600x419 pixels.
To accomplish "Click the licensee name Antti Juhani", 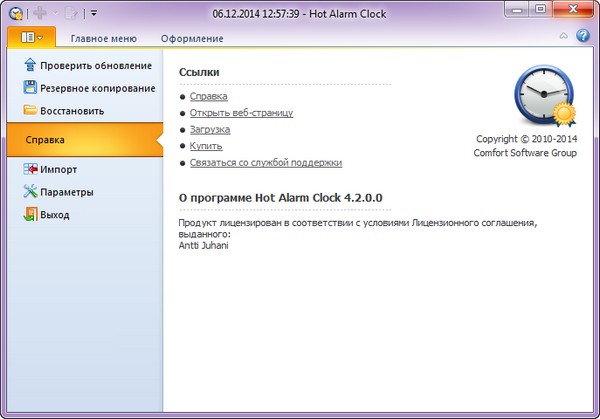I will pos(204,245).
